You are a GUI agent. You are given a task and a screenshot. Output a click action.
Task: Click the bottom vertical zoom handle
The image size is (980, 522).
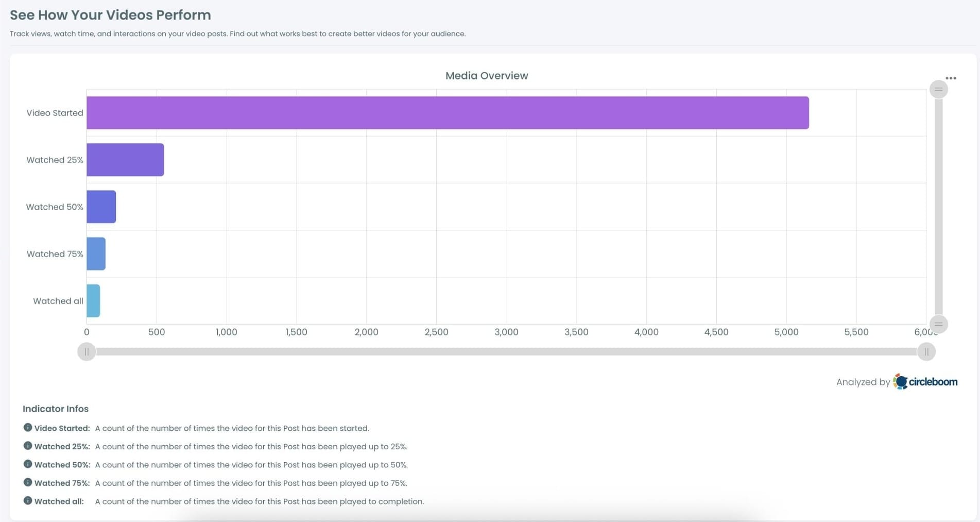pos(938,325)
